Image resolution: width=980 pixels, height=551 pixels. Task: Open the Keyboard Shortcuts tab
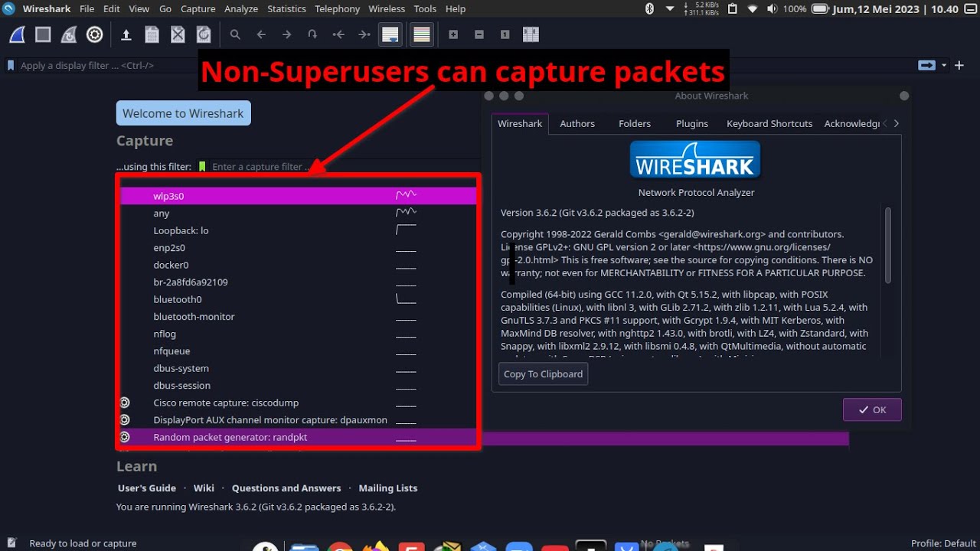coord(769,123)
